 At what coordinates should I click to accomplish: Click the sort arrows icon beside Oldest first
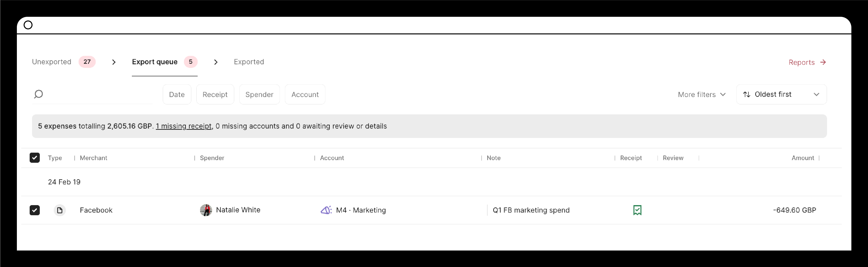747,94
